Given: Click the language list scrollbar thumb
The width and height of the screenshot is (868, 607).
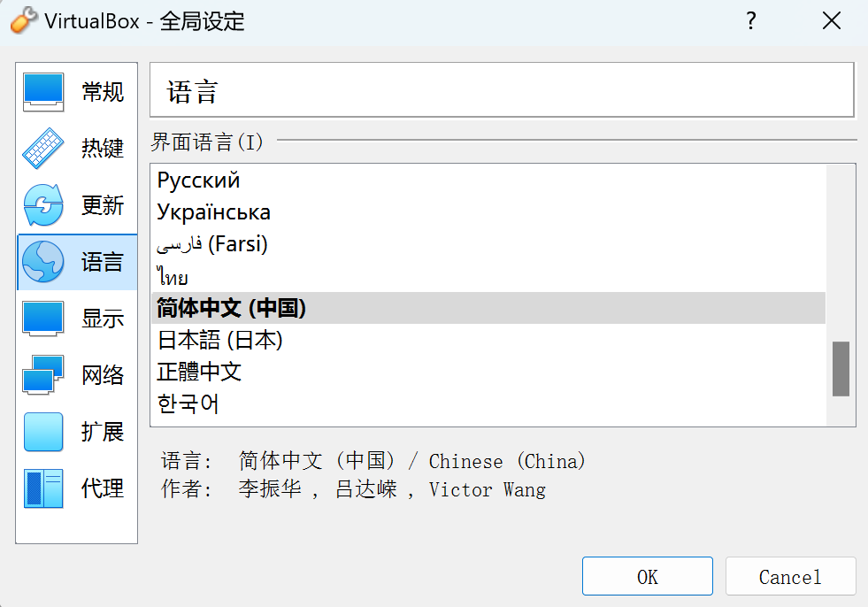Looking at the screenshot, I should [x=841, y=369].
